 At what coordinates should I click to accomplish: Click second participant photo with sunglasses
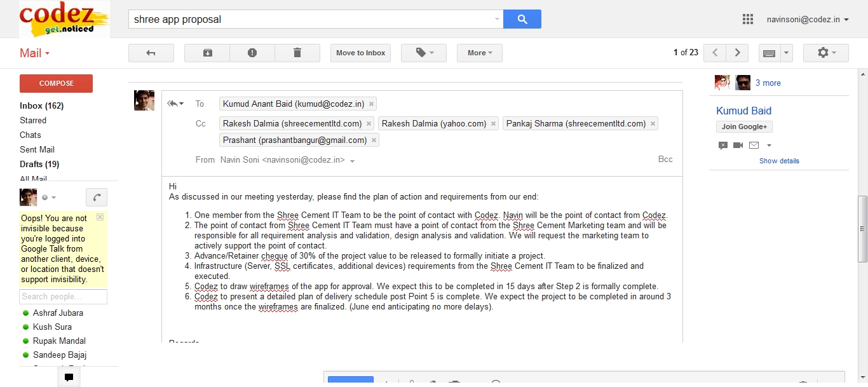743,83
